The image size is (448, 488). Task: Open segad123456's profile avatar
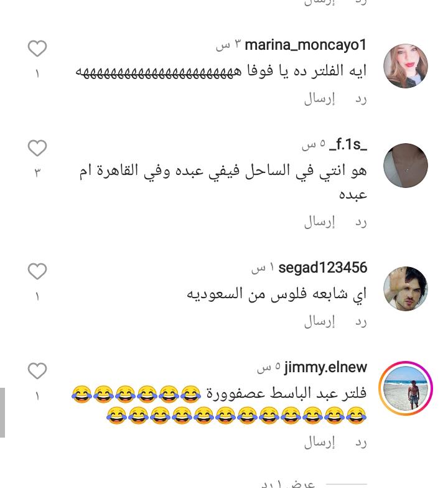(x=406, y=289)
